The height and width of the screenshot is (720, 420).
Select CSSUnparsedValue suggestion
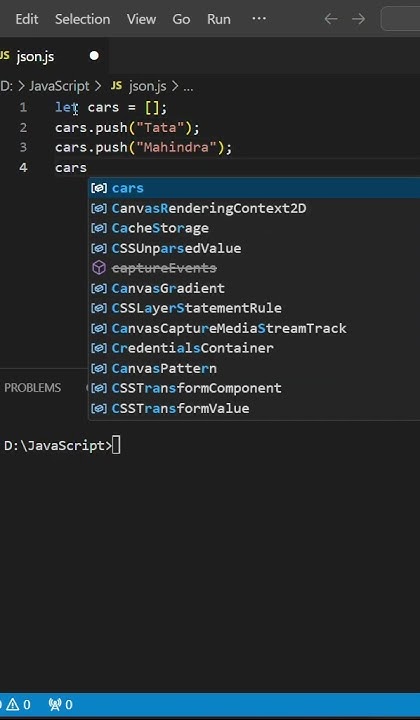(x=254, y=248)
